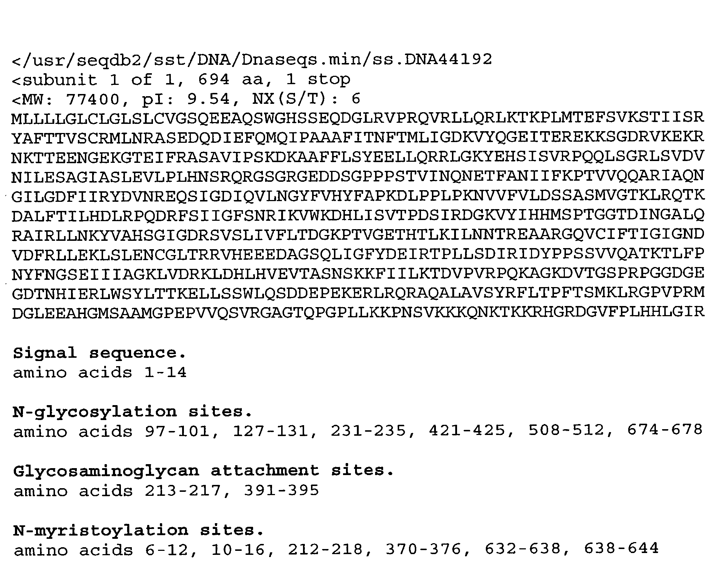
Task: Click the NX(S/T): 6 text
Action: [306, 99]
